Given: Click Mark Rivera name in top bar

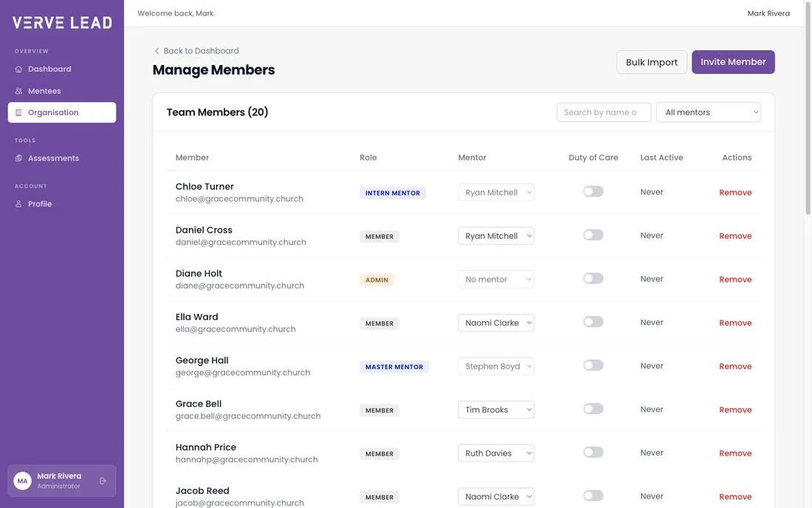Looking at the screenshot, I should tap(768, 13).
